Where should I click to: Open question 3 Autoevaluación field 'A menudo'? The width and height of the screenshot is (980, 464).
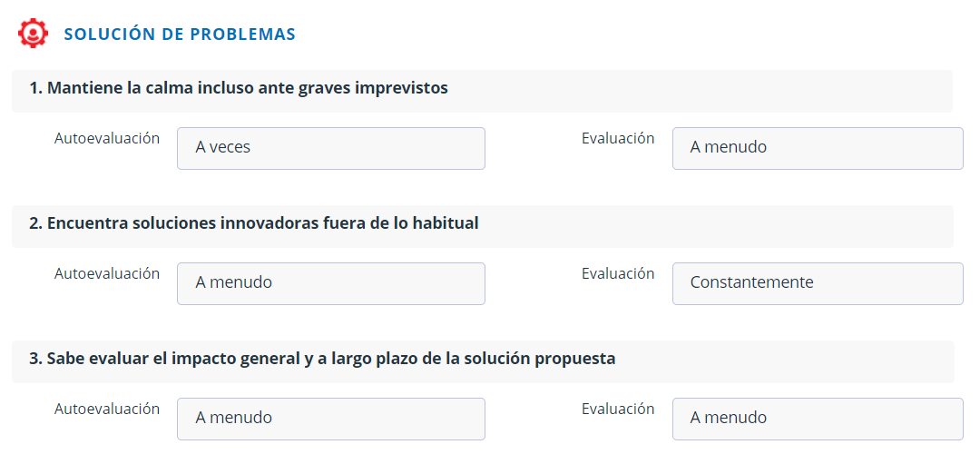coord(330,419)
